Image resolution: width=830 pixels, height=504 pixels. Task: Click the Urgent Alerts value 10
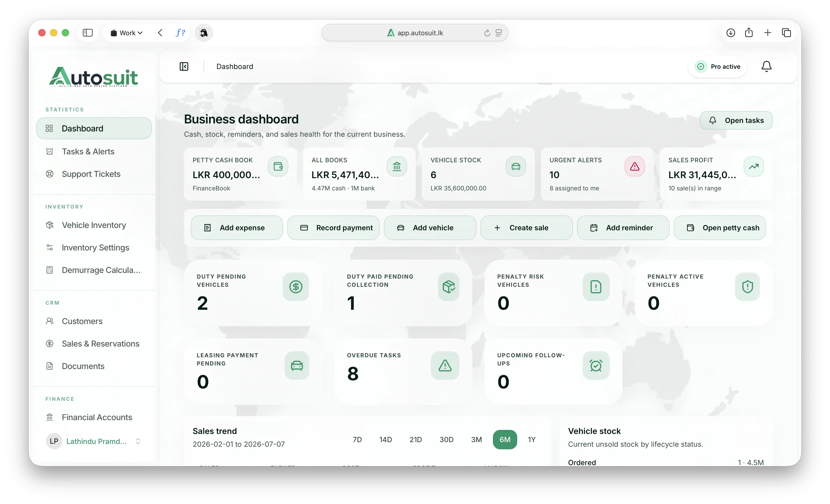(x=554, y=175)
